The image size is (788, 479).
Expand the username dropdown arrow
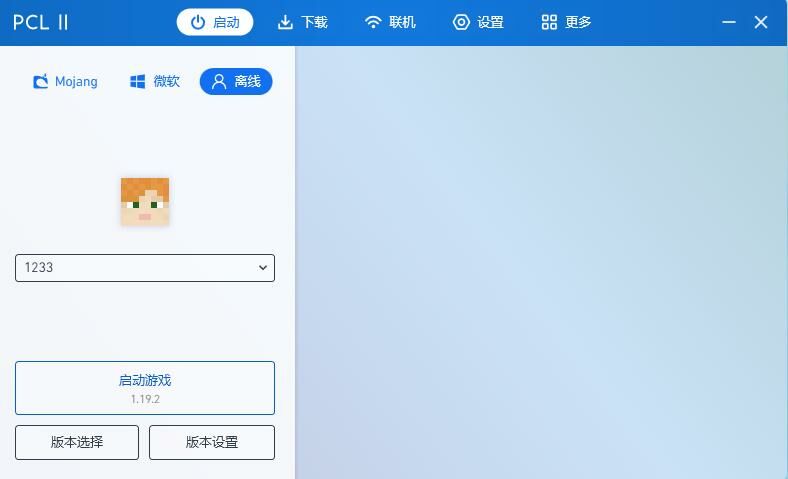pos(263,268)
